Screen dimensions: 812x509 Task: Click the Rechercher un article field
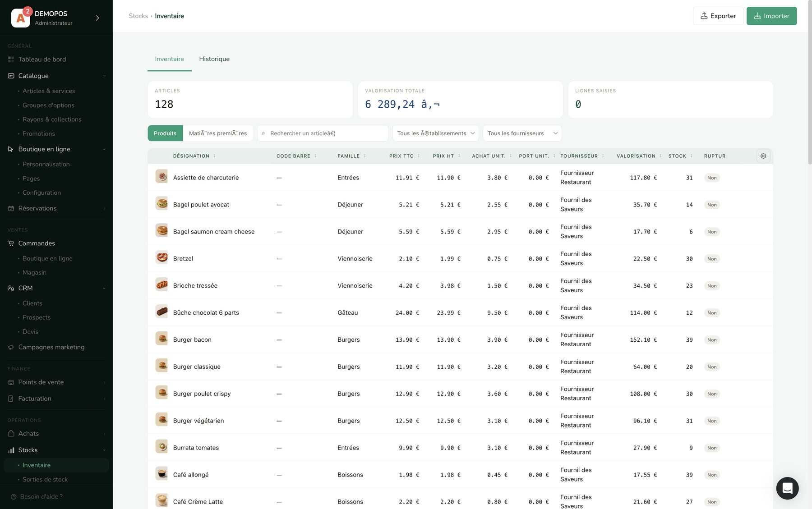coord(323,133)
